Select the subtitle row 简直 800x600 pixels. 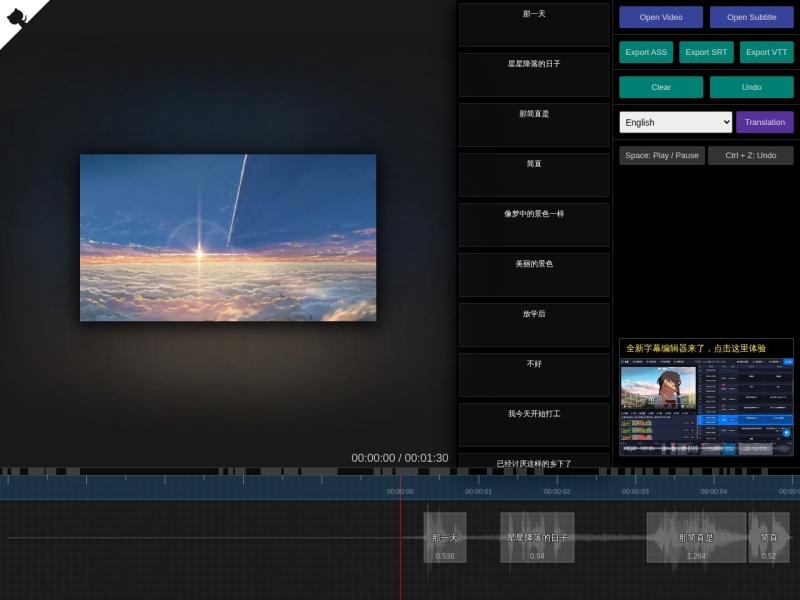click(534, 174)
